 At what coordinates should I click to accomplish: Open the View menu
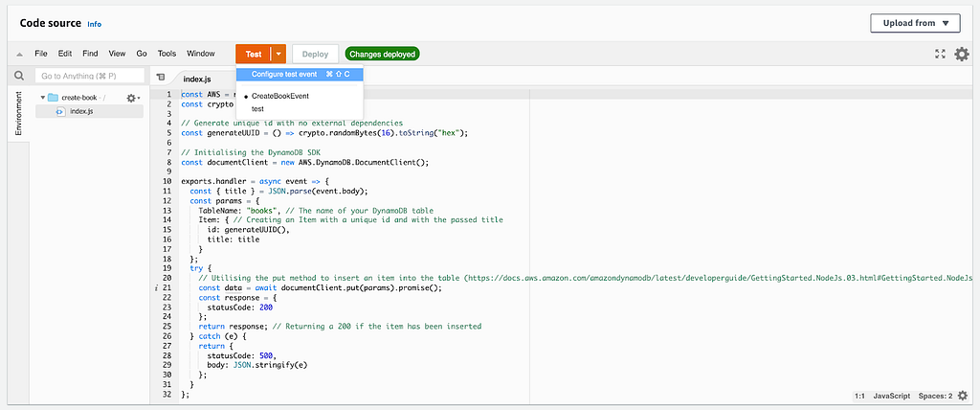pyautogui.click(x=117, y=54)
